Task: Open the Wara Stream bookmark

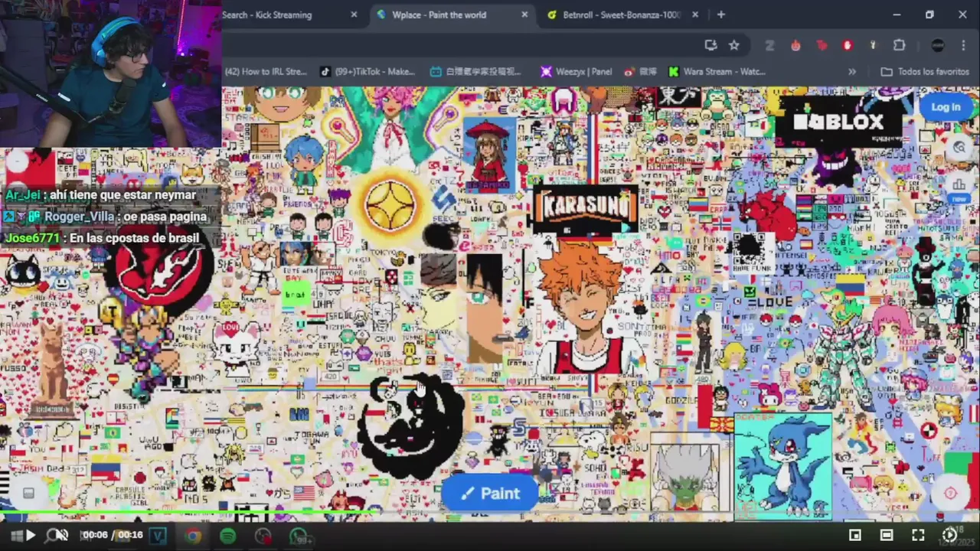Action: coord(717,71)
